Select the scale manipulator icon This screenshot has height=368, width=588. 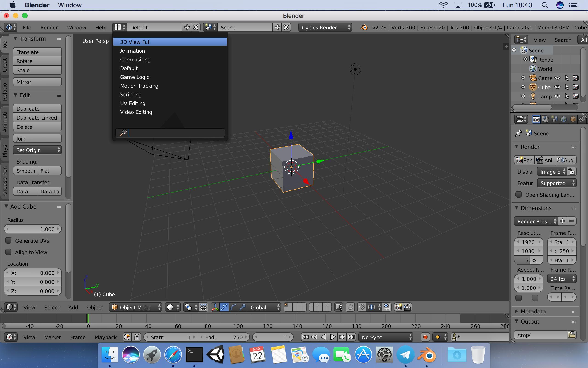click(243, 307)
